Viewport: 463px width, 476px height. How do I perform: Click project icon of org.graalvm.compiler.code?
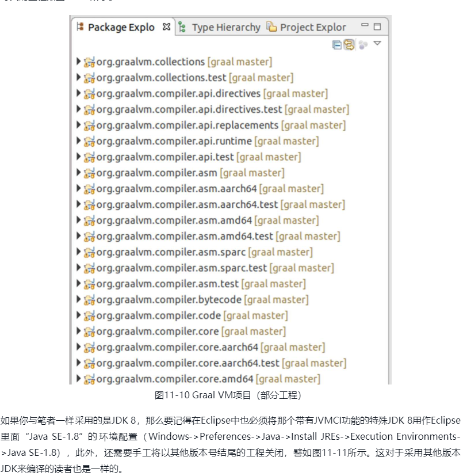(89, 315)
